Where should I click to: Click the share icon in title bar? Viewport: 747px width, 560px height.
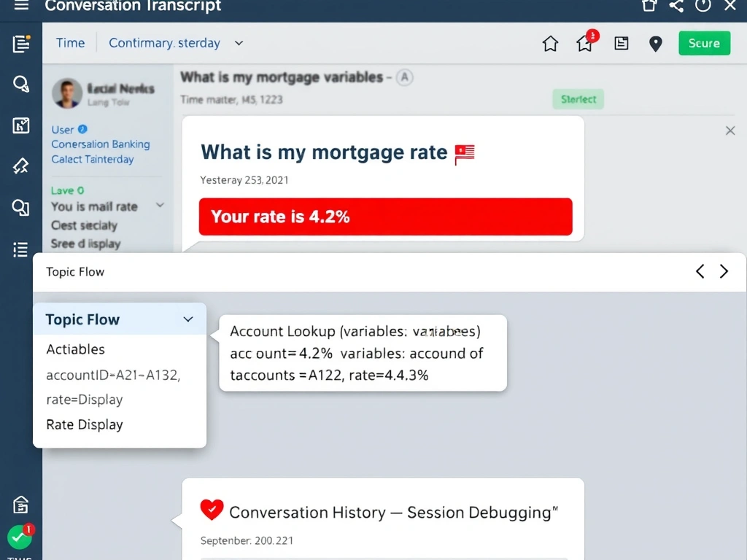point(676,6)
